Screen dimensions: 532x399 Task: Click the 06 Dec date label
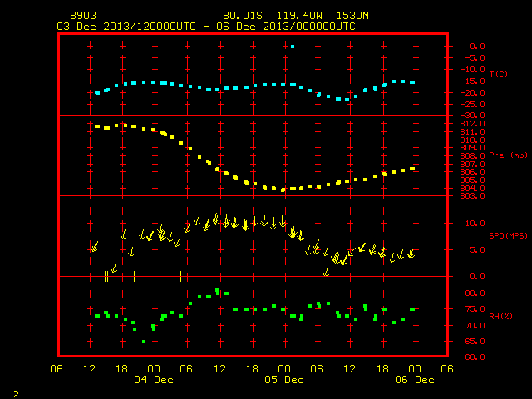click(415, 380)
